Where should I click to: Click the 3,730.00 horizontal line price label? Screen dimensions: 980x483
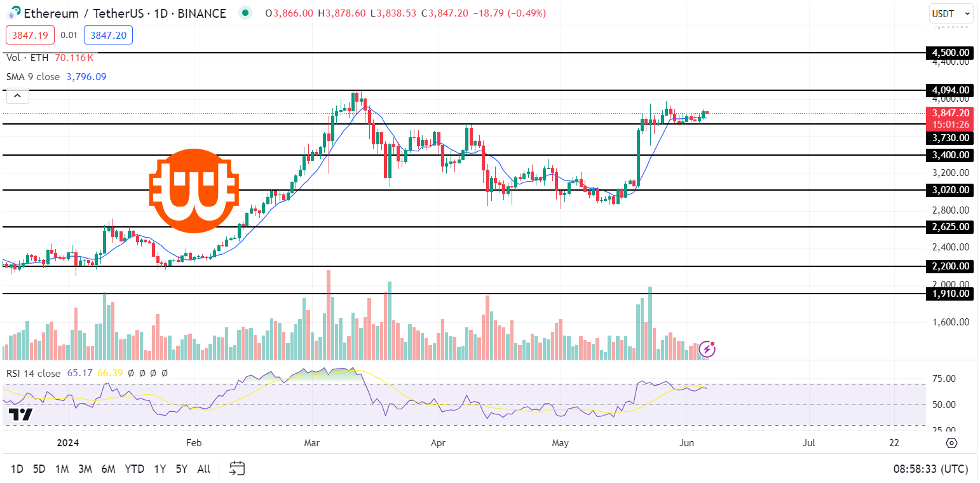(949, 138)
